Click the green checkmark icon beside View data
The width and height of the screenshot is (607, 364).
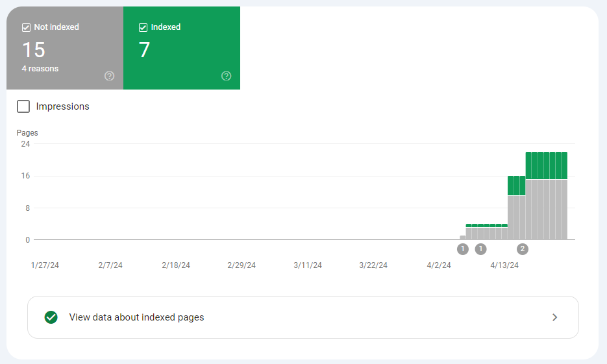(51, 317)
